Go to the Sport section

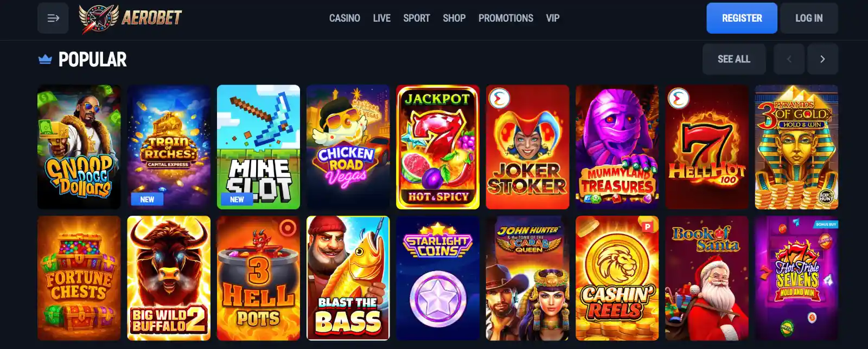[x=417, y=18]
